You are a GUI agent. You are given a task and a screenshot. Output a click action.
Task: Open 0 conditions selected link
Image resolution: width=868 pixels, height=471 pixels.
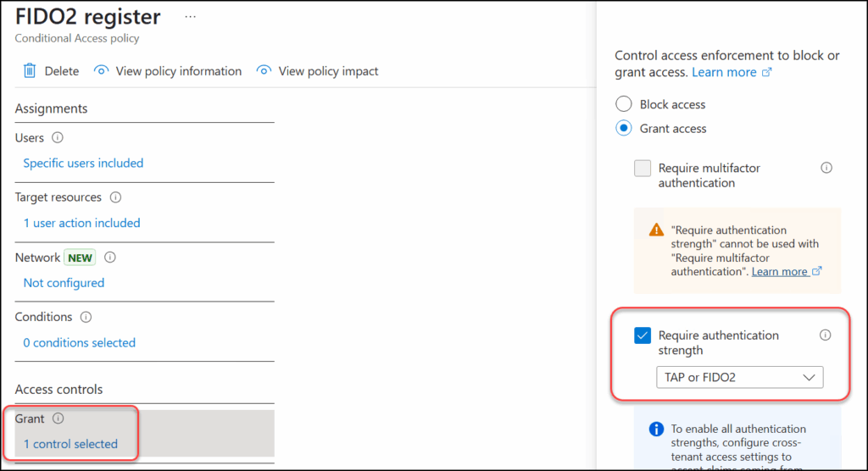pos(79,342)
